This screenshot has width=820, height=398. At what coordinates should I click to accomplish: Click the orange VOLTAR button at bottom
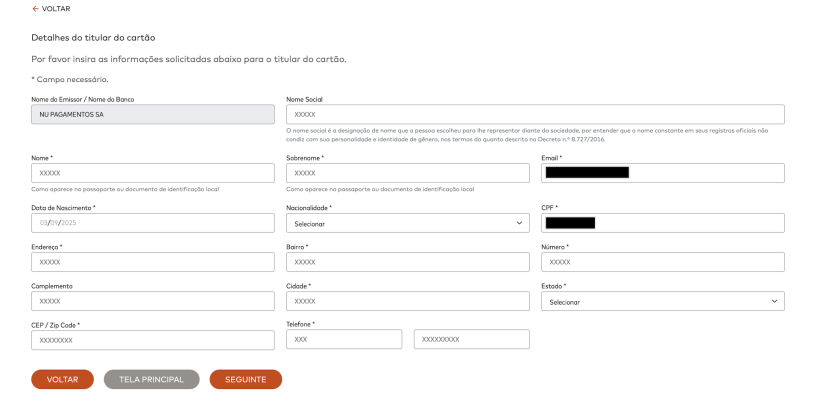tap(62, 379)
